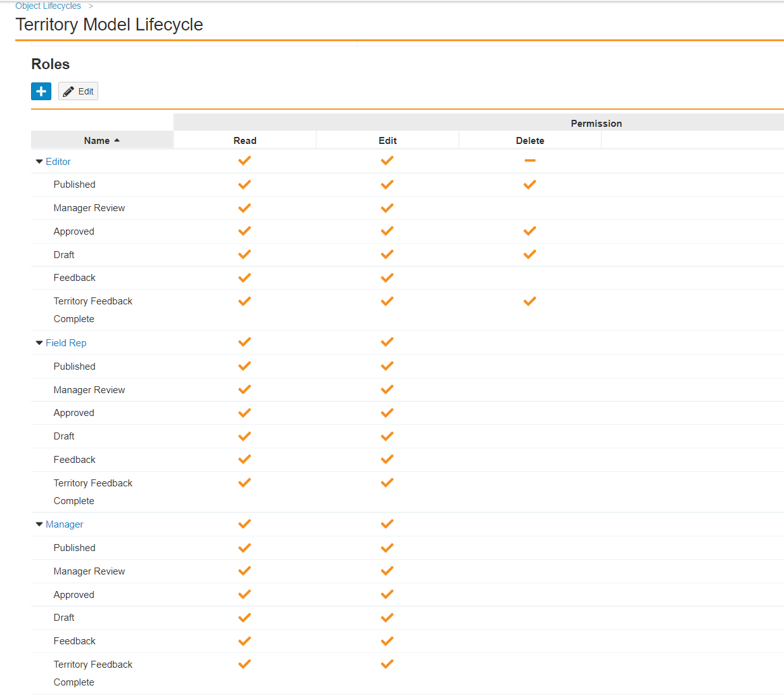The height and width of the screenshot is (695, 784).
Task: Click Editor Published Delete checkmark
Action: coord(530,185)
